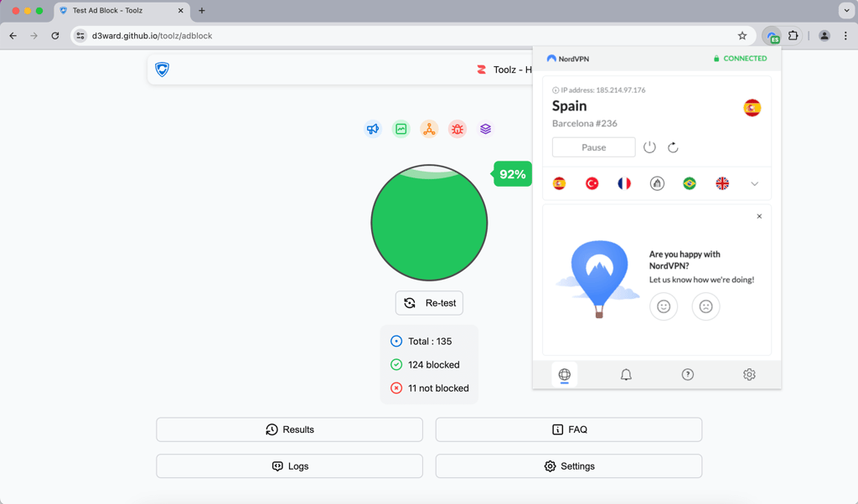Screen dimensions: 858x504
Task: Open the tab search dropdown arrow
Action: (x=846, y=10)
